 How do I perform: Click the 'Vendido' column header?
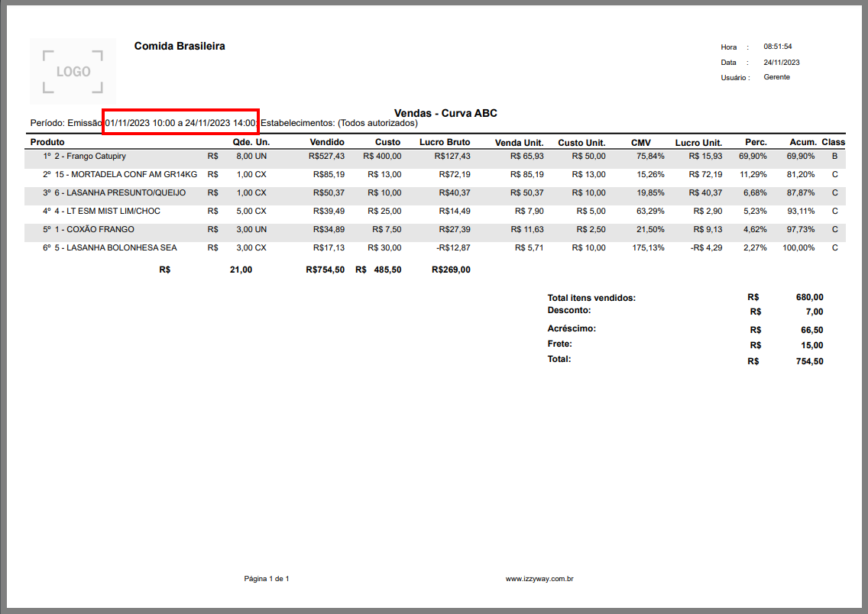point(326,142)
